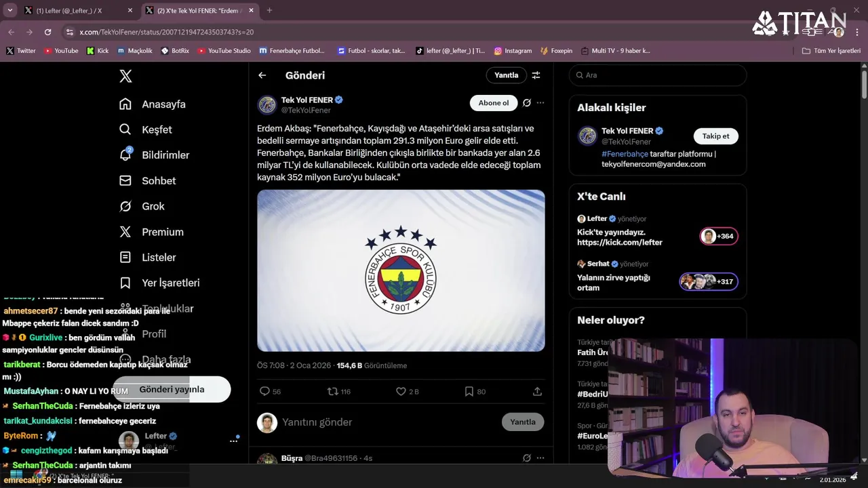
Task: Reload the page
Action: pyautogui.click(x=47, y=32)
